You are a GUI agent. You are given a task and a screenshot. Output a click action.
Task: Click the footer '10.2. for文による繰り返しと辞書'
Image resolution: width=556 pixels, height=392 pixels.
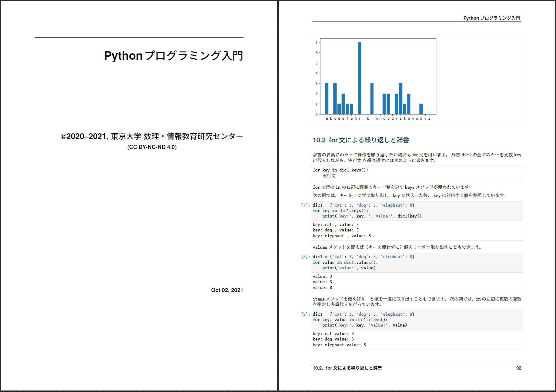tap(347, 368)
